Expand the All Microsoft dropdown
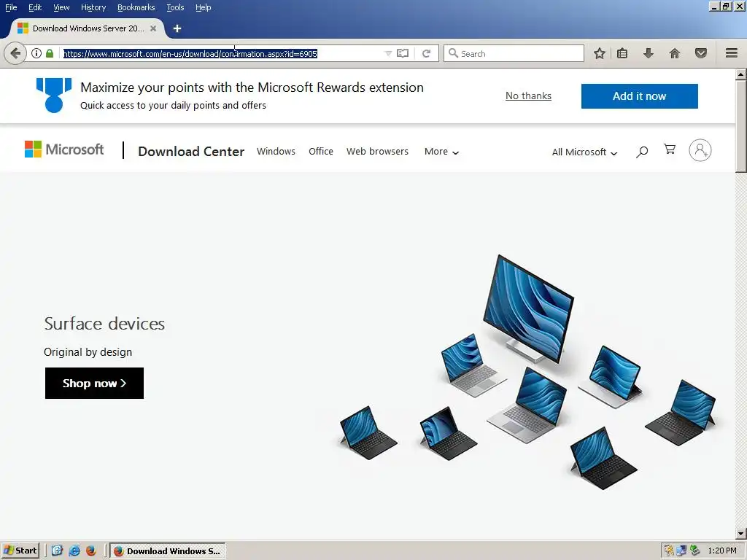 coord(584,152)
